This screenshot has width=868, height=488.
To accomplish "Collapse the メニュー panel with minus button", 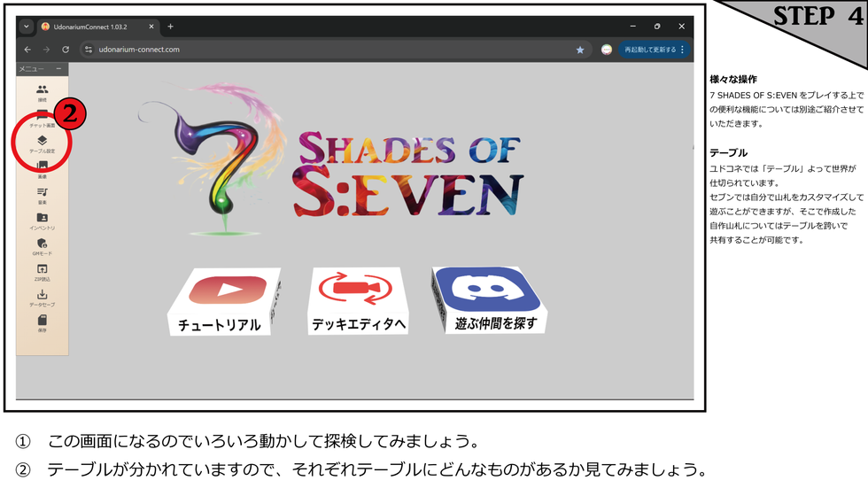I will [58, 68].
